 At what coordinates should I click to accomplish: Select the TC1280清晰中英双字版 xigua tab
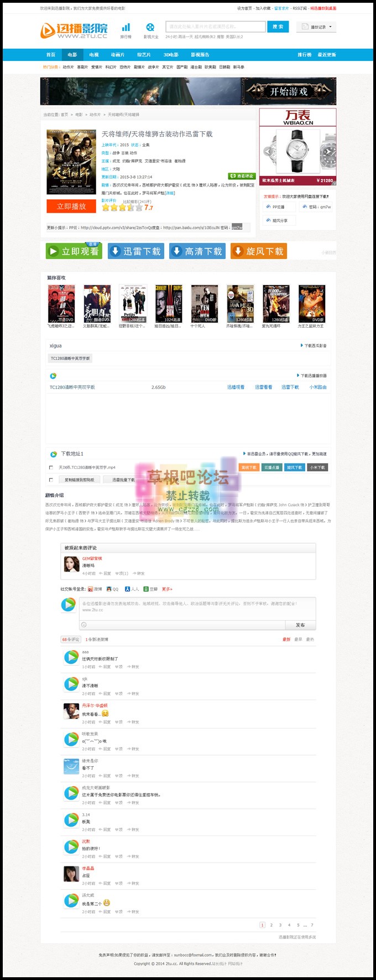pos(70,358)
